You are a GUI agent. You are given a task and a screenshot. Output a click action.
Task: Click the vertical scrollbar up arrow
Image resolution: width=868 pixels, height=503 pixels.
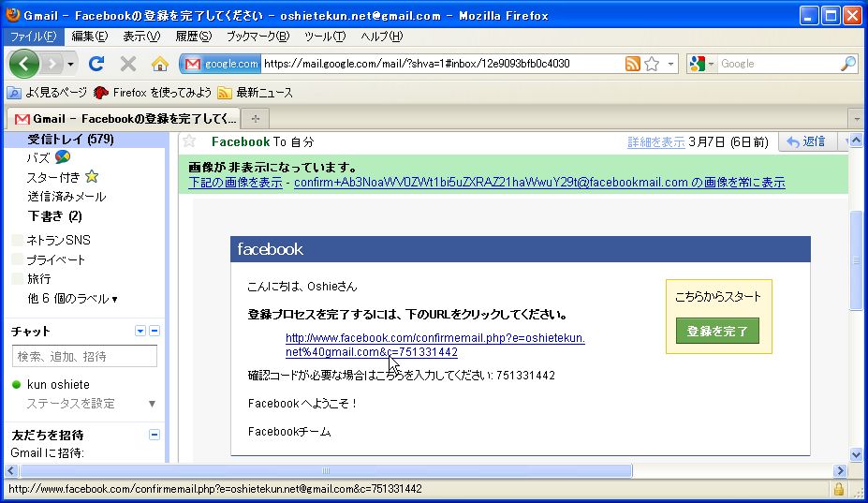[x=857, y=141]
